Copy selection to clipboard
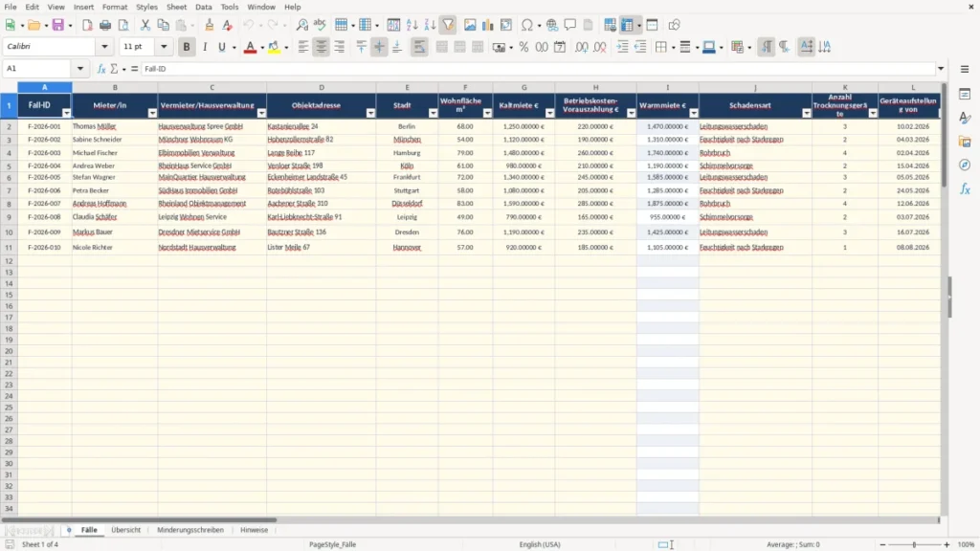The height and width of the screenshot is (551, 980). [x=163, y=25]
